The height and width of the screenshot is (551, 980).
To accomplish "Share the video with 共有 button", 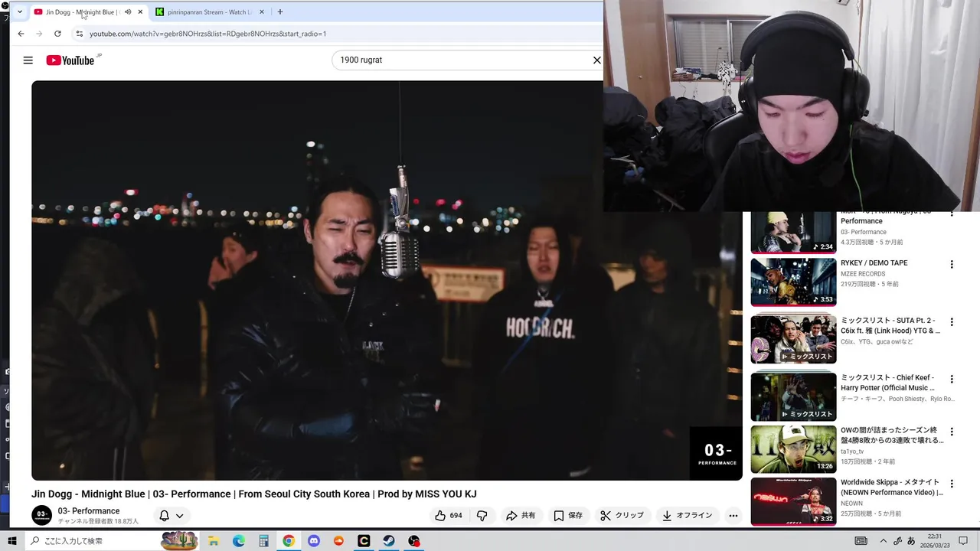I will [x=521, y=516].
